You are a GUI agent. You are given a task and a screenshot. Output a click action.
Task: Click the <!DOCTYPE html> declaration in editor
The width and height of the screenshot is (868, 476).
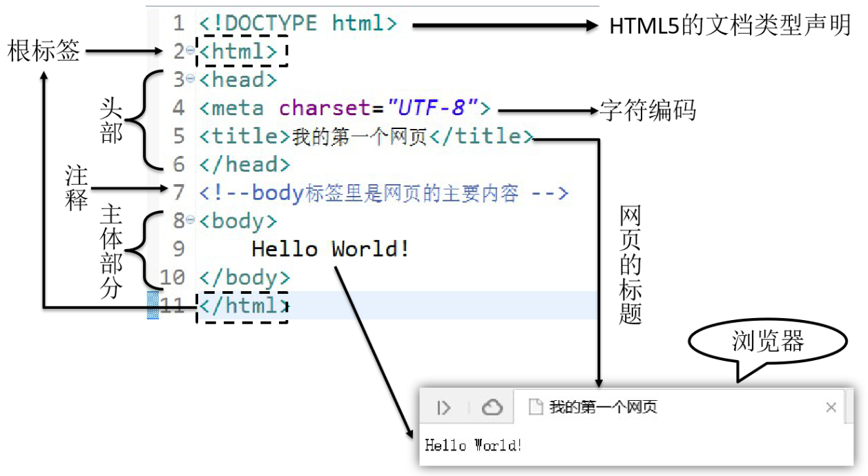pyautogui.click(x=298, y=23)
